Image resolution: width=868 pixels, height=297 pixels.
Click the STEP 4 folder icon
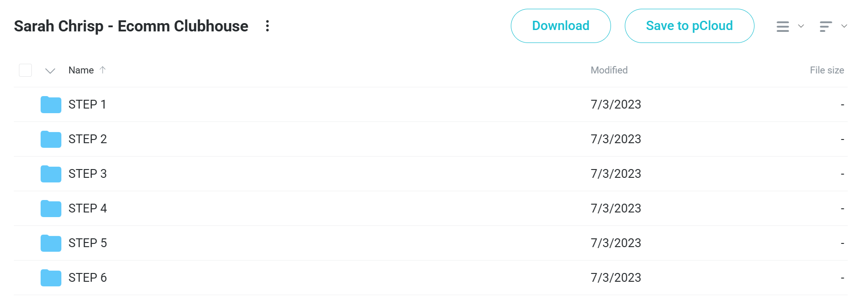coord(51,209)
